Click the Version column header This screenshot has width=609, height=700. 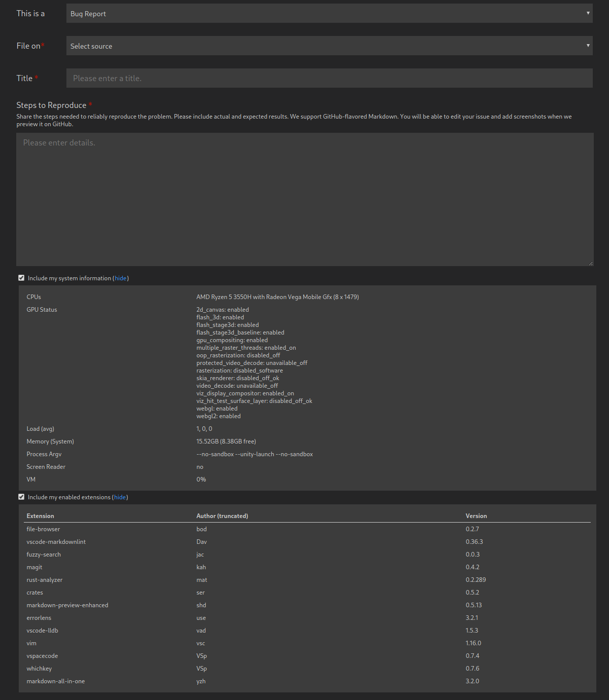[x=476, y=515]
